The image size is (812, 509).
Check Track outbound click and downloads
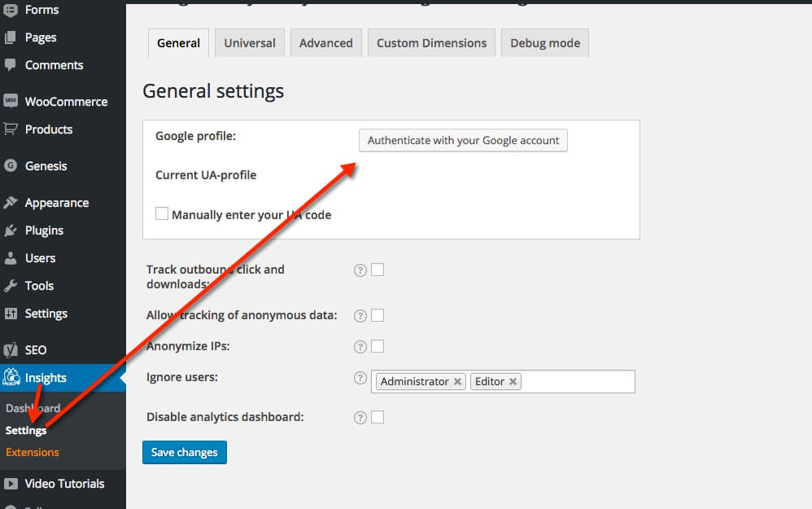(378, 270)
